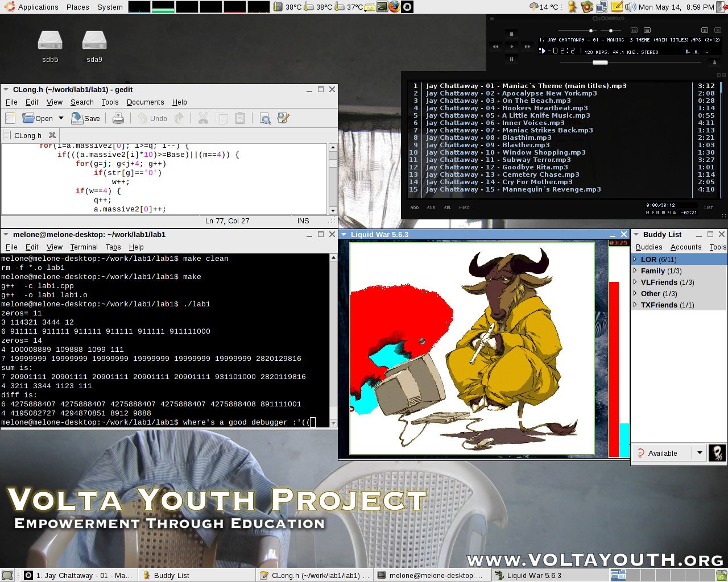Open the Find (magnifier) tool in gedit

click(x=265, y=118)
